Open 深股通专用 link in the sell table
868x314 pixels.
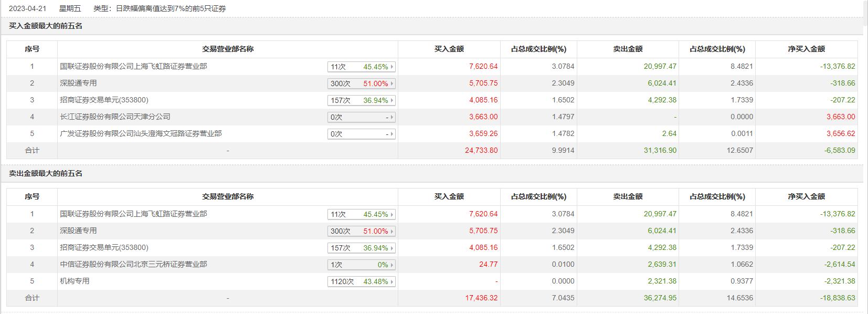point(78,231)
